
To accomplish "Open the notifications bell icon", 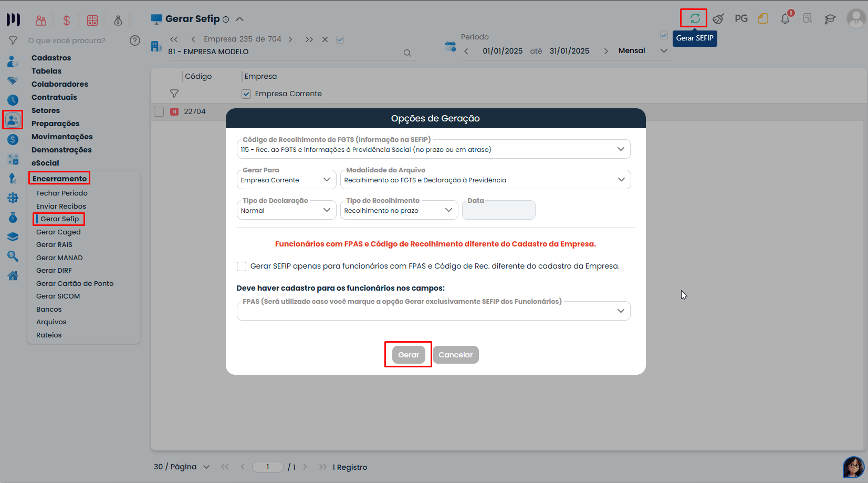I will pyautogui.click(x=785, y=19).
